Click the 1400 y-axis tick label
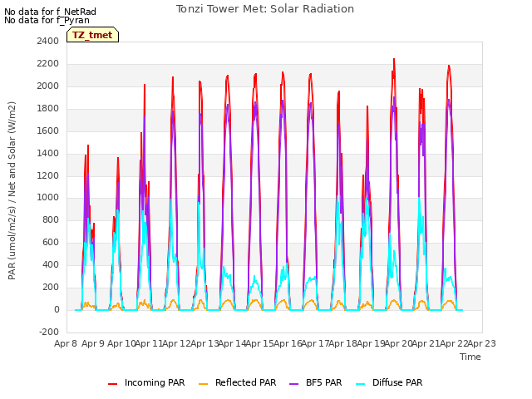This screenshot has height=399, width=532. 47,153
